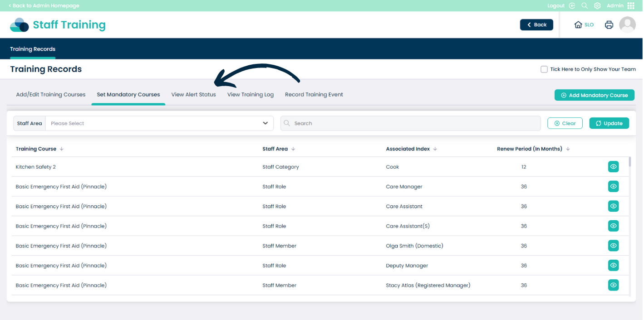Click Add Mandatory Course button

point(595,95)
